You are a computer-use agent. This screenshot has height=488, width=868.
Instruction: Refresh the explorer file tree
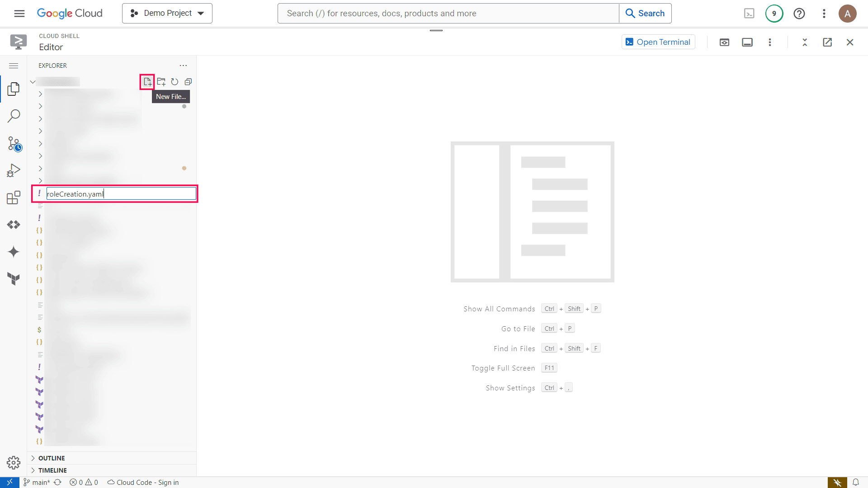175,82
